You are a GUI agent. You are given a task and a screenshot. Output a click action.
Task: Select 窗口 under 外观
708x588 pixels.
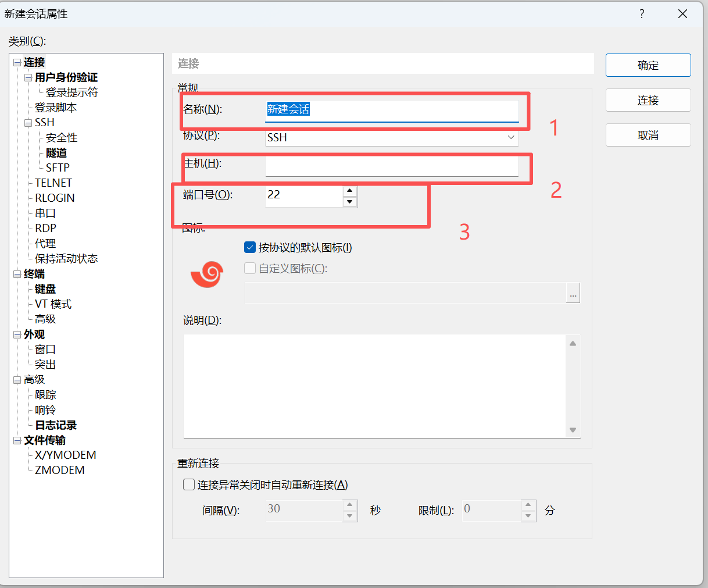(45, 350)
